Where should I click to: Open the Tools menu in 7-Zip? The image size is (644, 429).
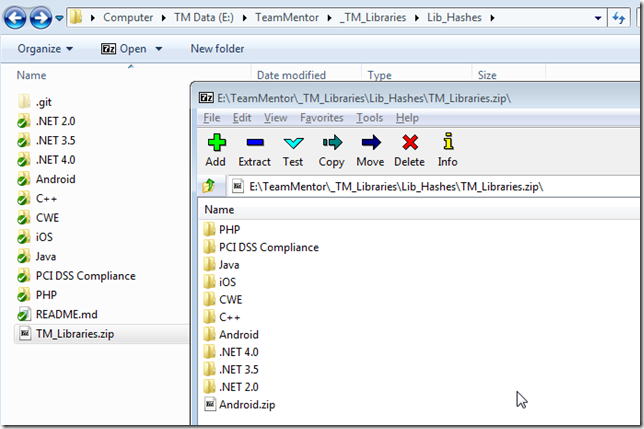369,118
